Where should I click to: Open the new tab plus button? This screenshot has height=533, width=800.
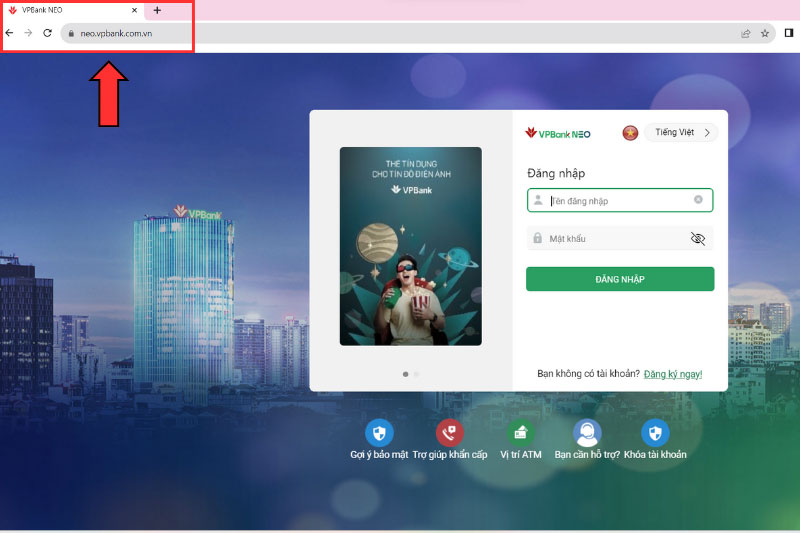[x=157, y=10]
